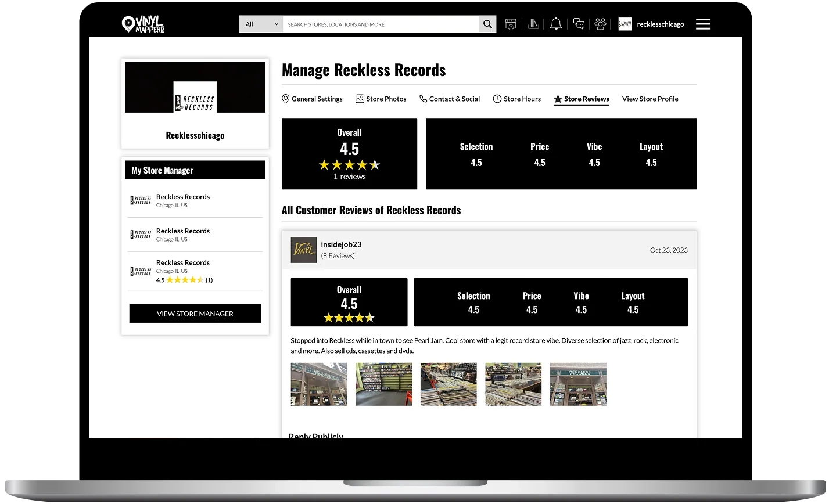Click the overall stars in store summary
This screenshot has height=504, width=836.
[350, 165]
